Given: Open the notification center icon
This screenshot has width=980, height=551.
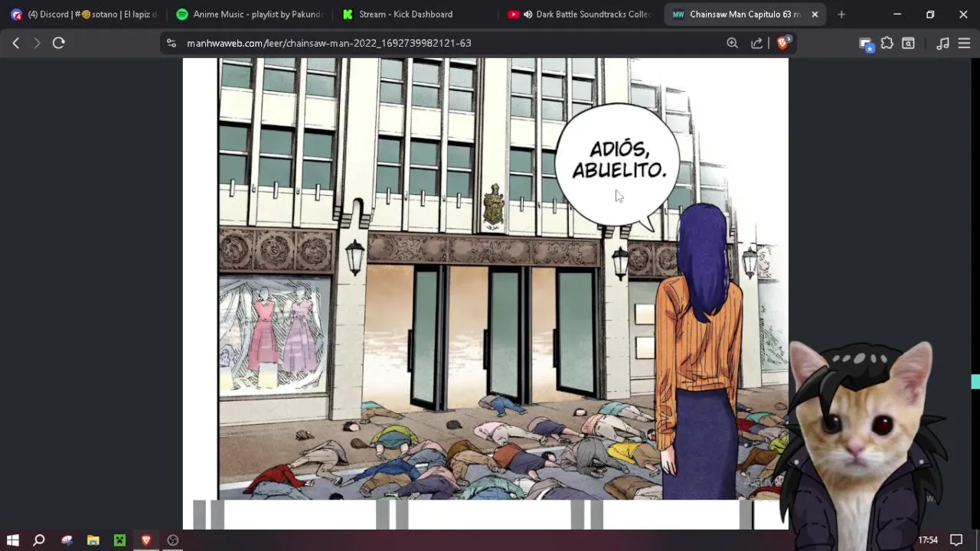Looking at the screenshot, I should pyautogui.click(x=956, y=540).
